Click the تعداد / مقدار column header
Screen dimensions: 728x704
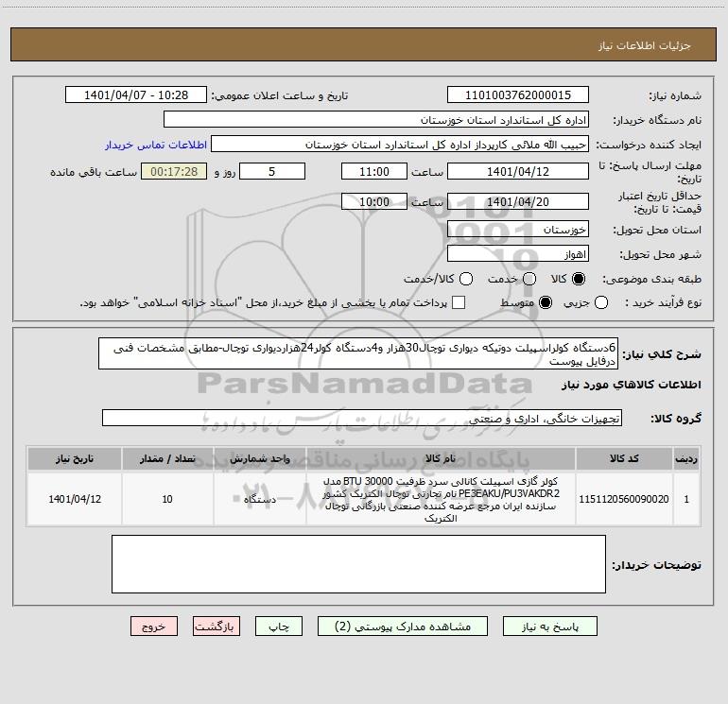coord(167,458)
